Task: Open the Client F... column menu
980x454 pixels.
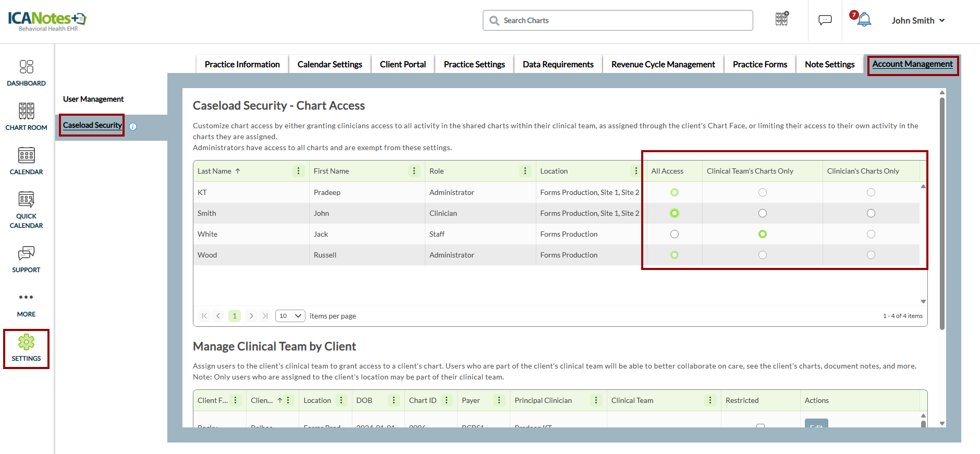Action: (236, 400)
